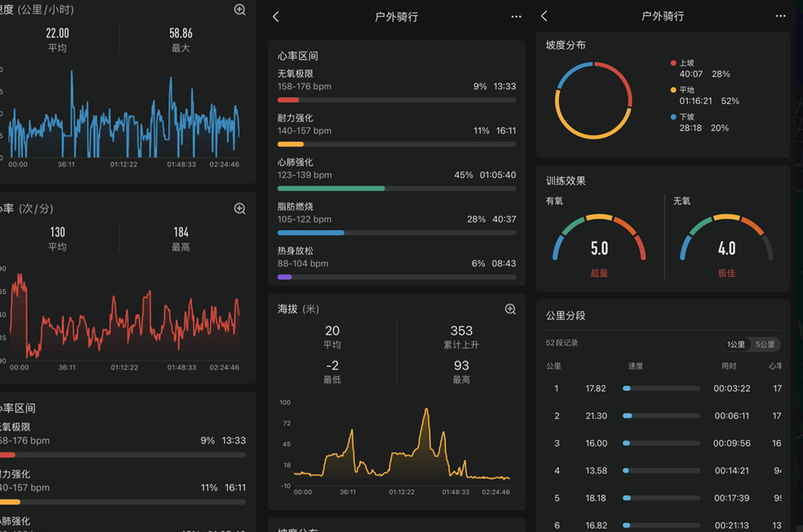Zoom into the heart rate chart

(x=239, y=208)
